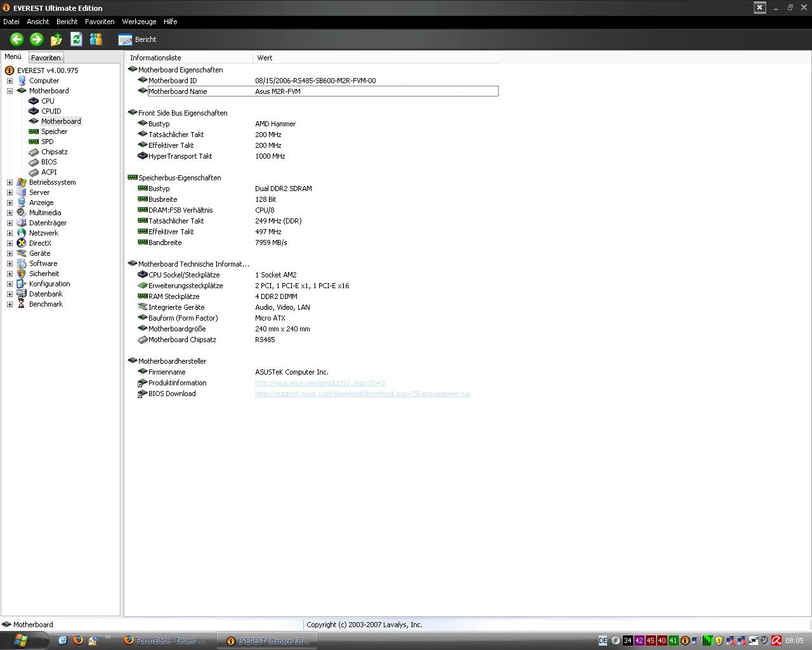This screenshot has height=650, width=812.
Task: Select the Speicher memory icon in tree
Action: point(34,131)
